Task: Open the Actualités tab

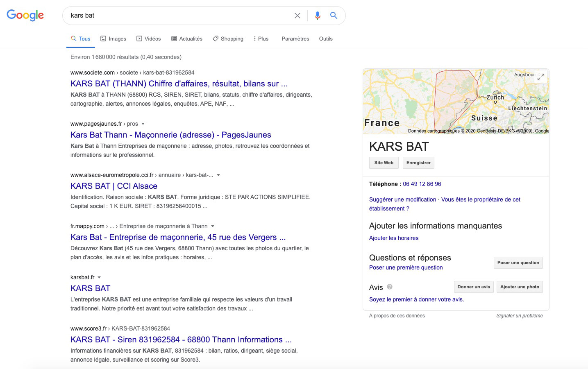Action: pos(187,38)
